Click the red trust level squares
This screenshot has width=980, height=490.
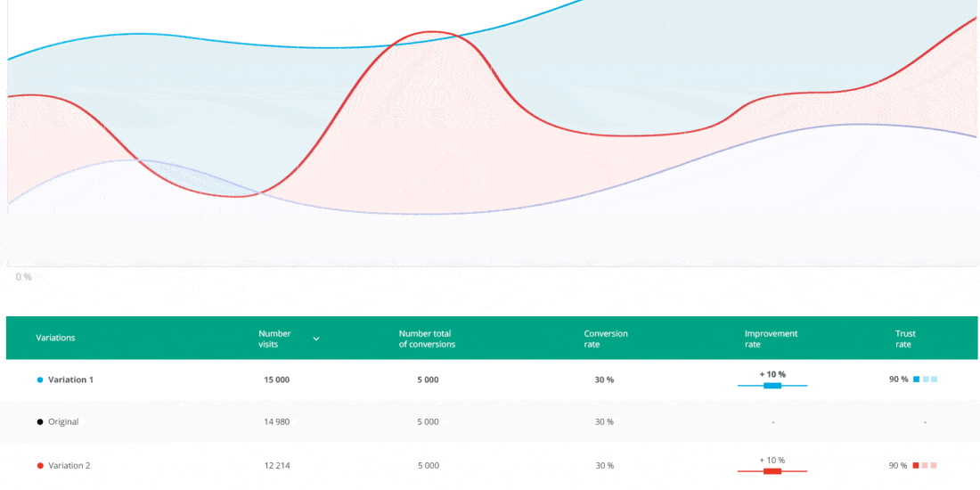pos(926,466)
